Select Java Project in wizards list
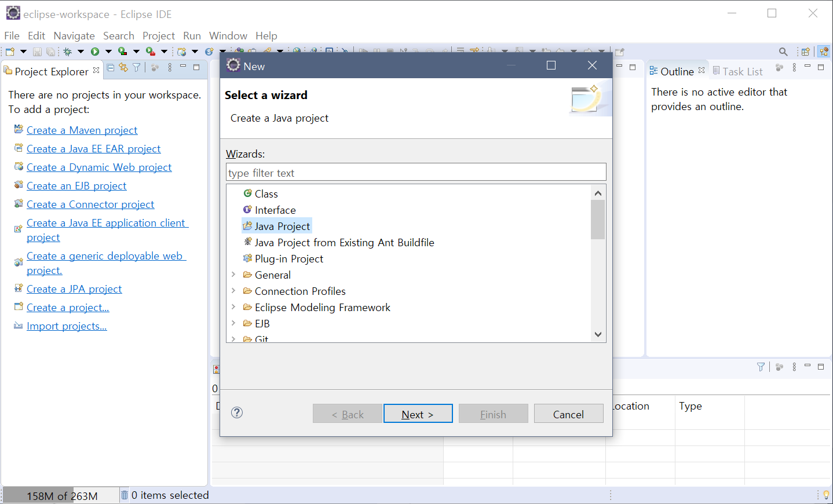 coord(277,226)
